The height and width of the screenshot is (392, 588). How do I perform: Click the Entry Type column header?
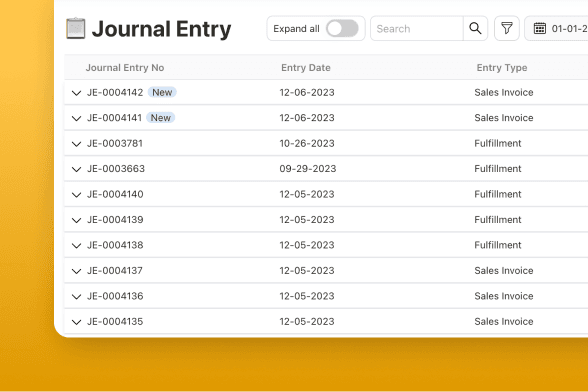point(502,68)
